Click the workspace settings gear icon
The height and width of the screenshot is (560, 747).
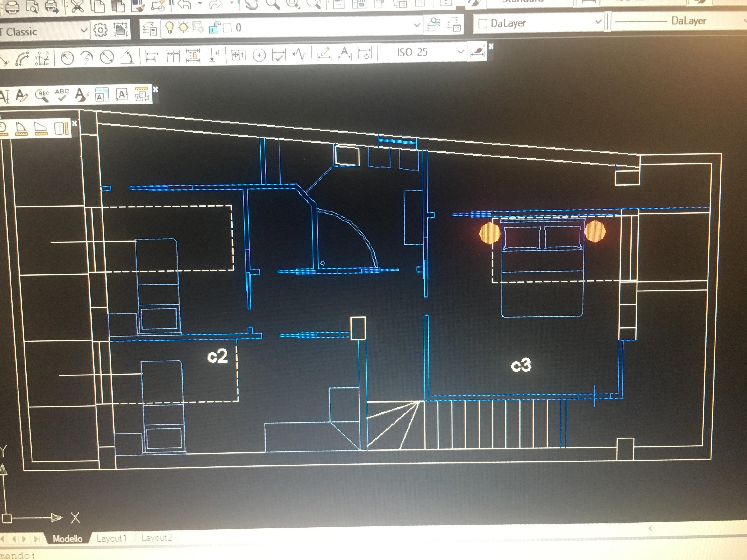click(100, 30)
